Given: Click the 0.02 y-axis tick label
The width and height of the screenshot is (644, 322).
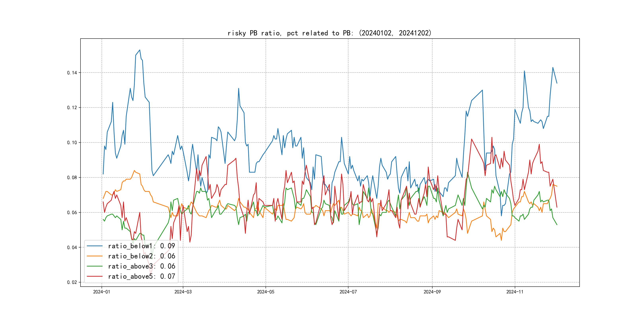Looking at the screenshot, I should [x=72, y=282].
